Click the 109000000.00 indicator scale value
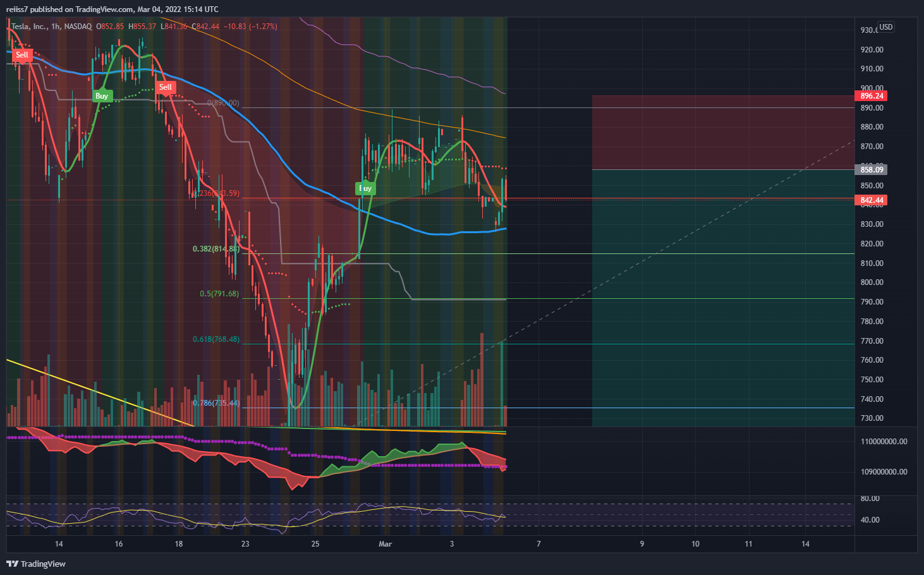The image size is (924, 575). coord(884,472)
